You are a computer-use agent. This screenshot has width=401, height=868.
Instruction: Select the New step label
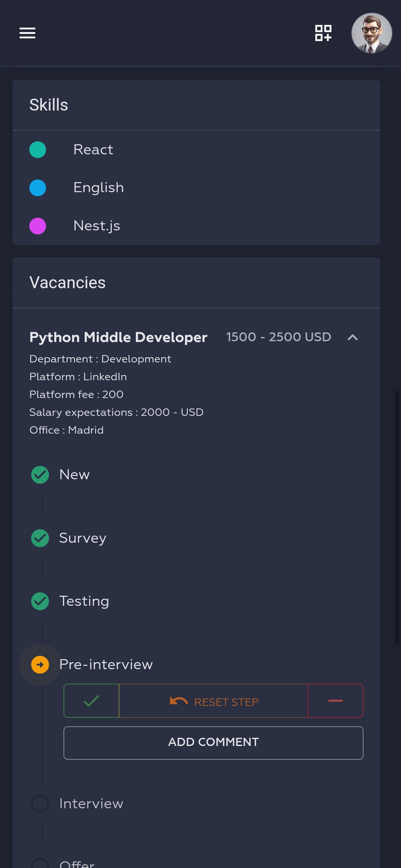tap(75, 474)
